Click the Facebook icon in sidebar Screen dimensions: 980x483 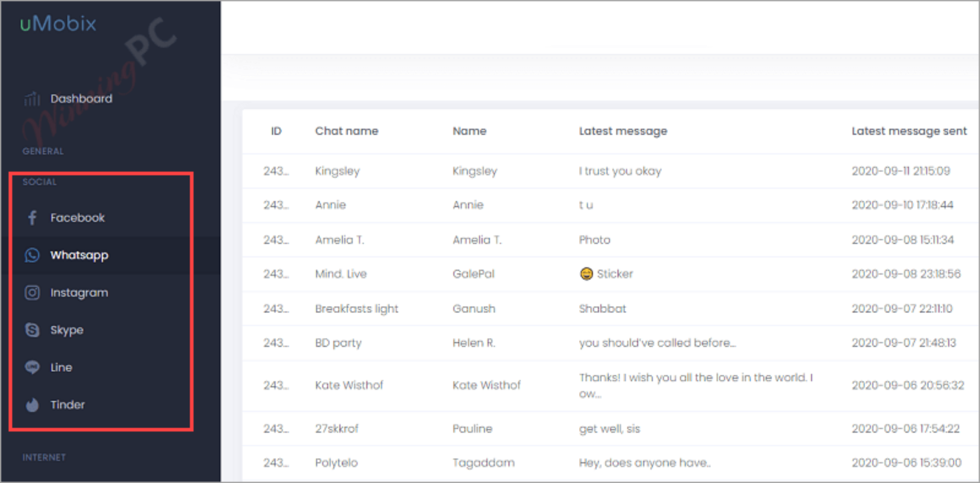[x=32, y=218]
